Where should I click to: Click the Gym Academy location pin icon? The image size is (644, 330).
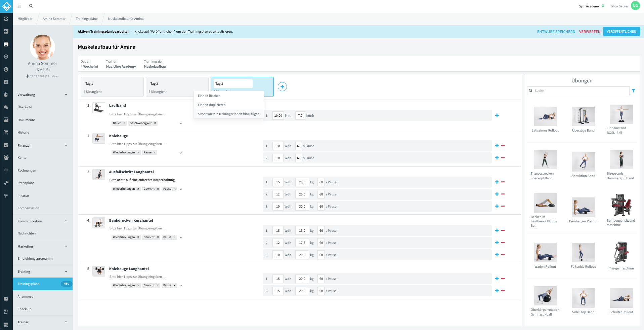pyautogui.click(x=603, y=6)
